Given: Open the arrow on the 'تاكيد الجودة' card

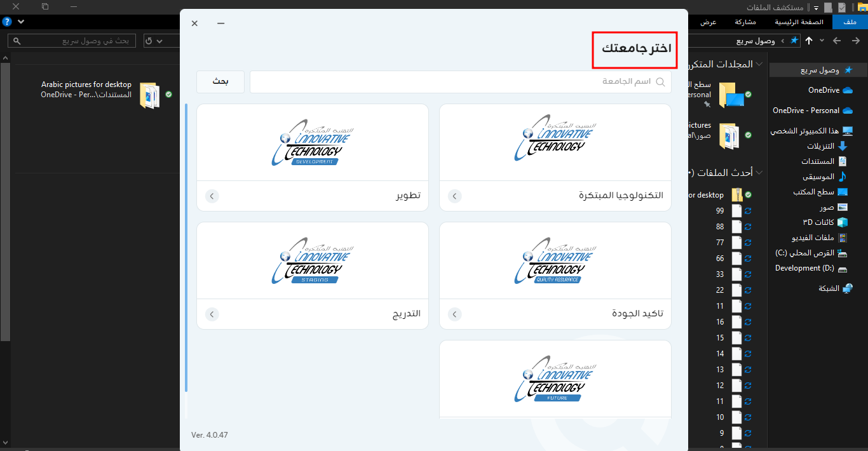Looking at the screenshot, I should [455, 314].
